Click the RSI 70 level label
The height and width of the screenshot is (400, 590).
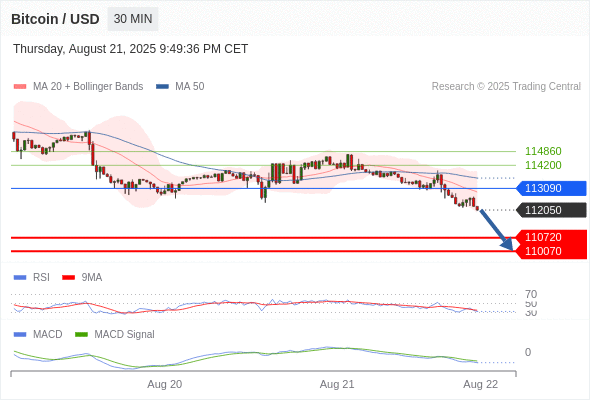coord(531,294)
